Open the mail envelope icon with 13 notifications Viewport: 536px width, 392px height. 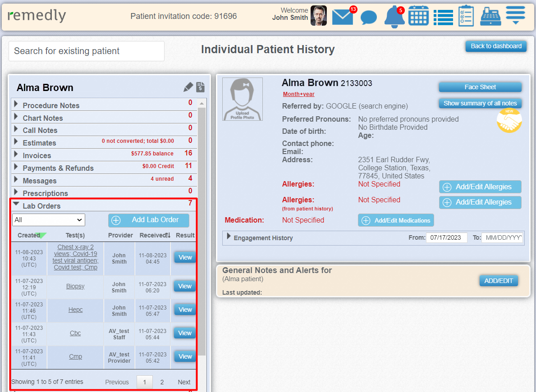click(x=343, y=17)
